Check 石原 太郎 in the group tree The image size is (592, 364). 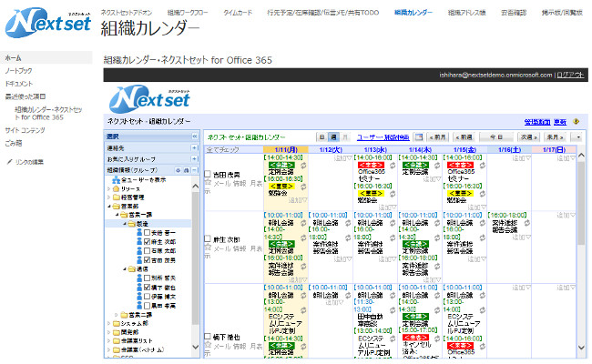click(x=148, y=251)
